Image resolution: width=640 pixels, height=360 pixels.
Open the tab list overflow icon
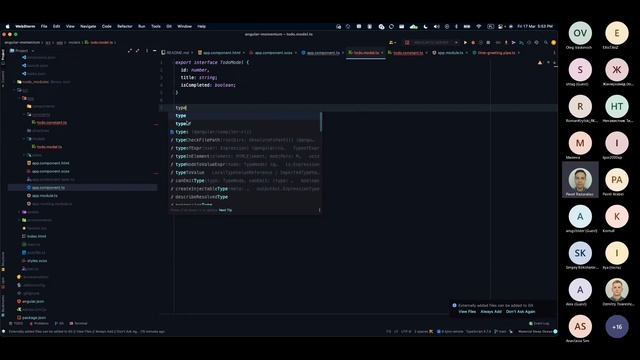[x=554, y=53]
